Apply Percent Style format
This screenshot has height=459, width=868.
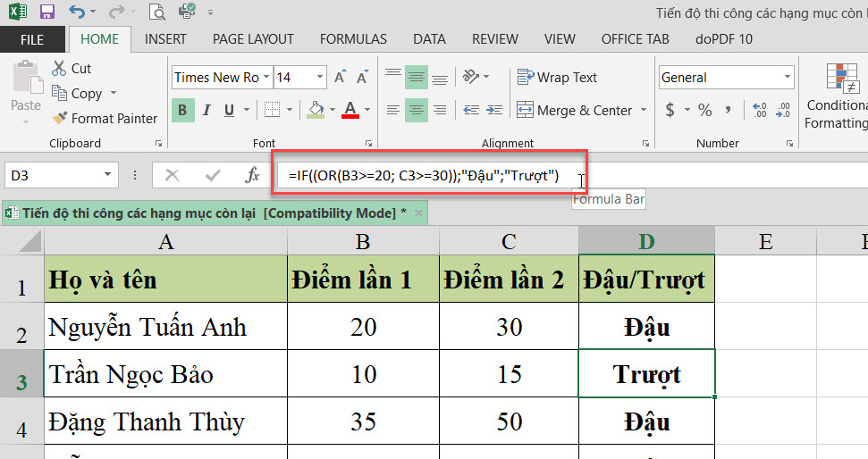click(704, 110)
